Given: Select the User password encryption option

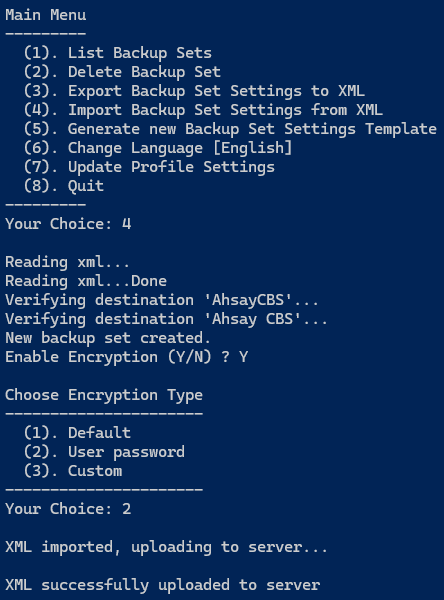Looking at the screenshot, I should coord(104,452).
